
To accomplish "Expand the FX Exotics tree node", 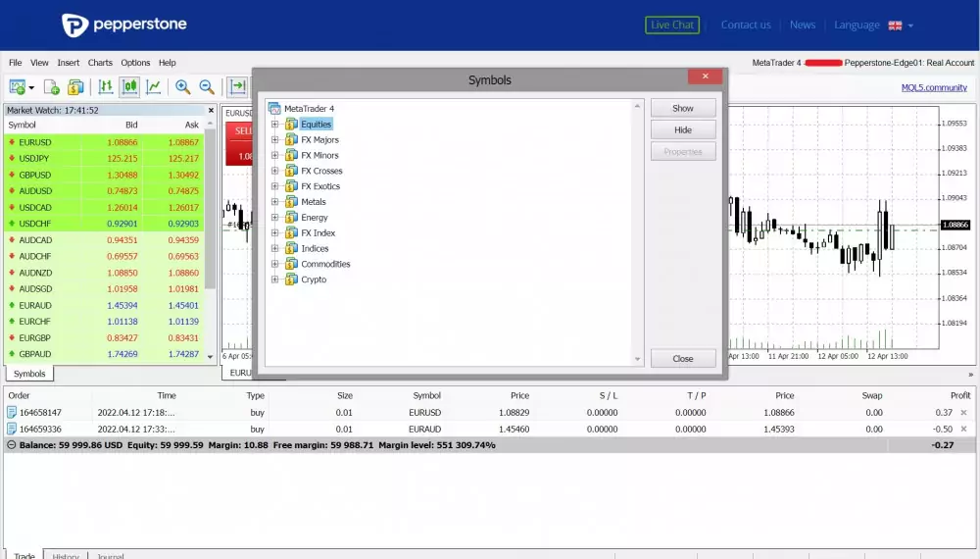I will point(275,186).
